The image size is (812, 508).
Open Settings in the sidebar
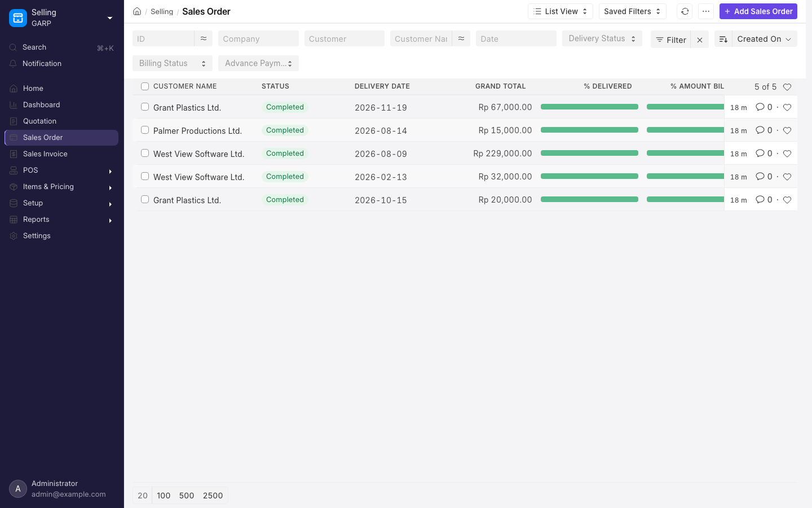[x=62, y=236]
